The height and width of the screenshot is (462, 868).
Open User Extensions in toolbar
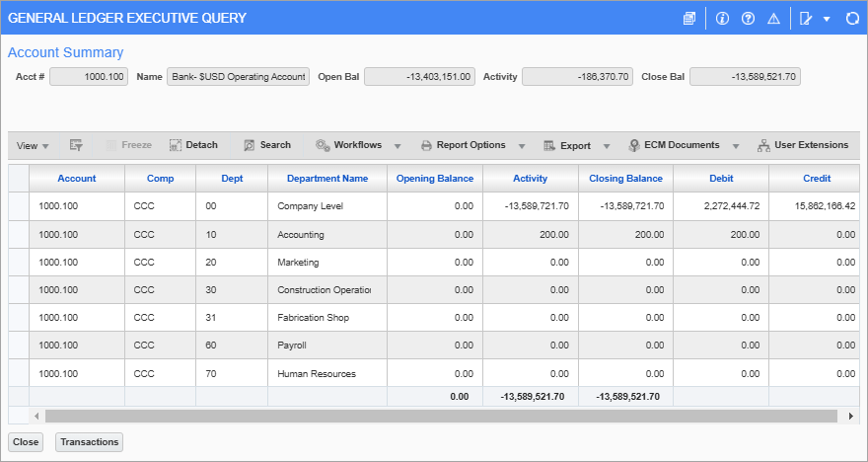tap(803, 145)
